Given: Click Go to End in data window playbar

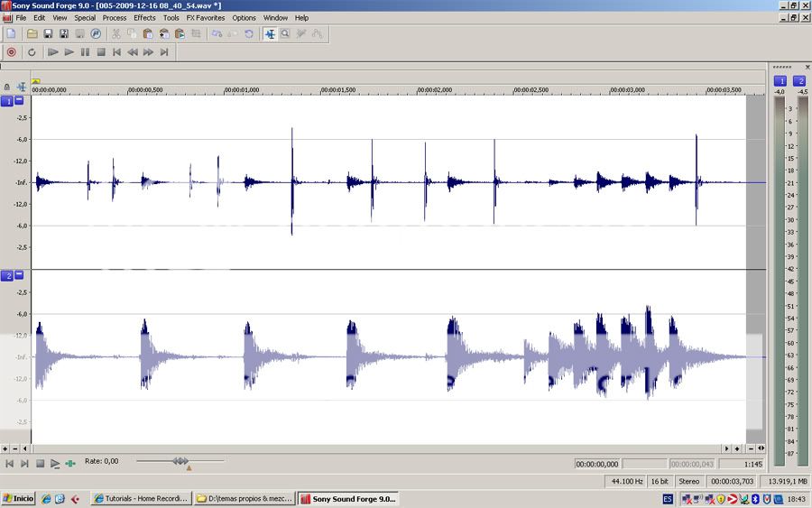Looking at the screenshot, I should click(24, 464).
